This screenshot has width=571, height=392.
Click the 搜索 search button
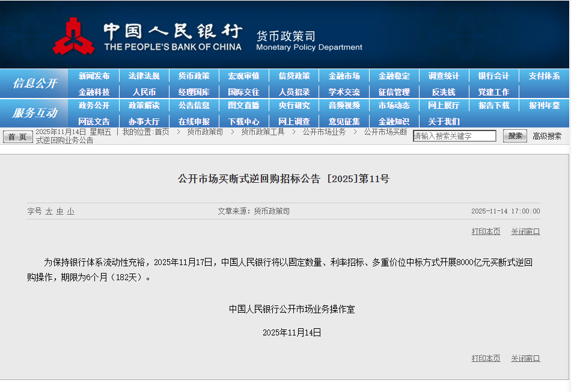point(515,136)
